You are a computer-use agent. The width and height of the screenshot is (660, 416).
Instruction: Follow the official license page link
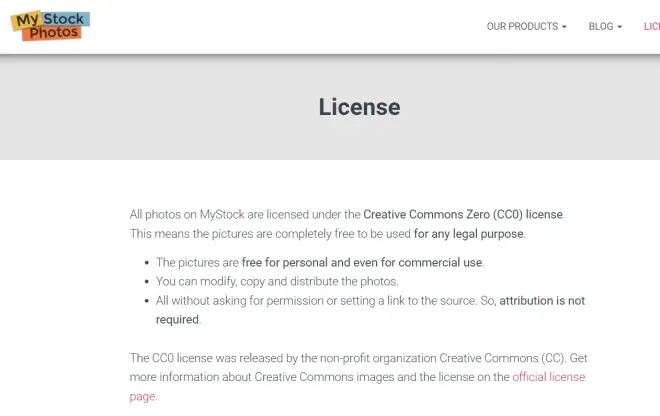[548, 377]
